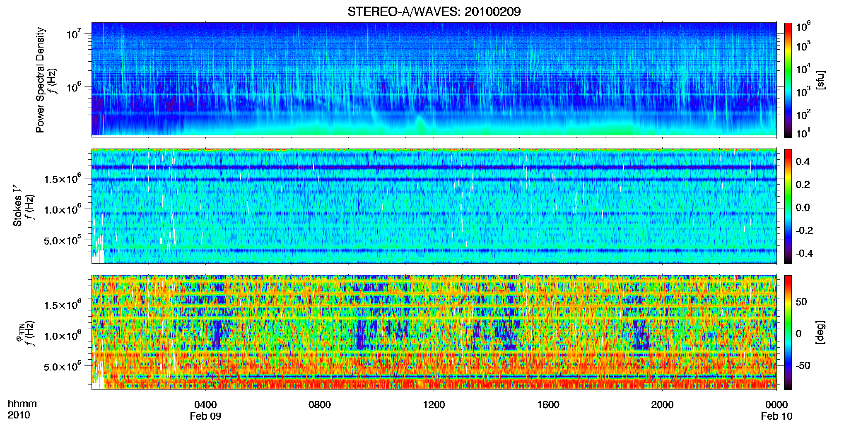The height and width of the screenshot is (447, 868).
Task: Click the 0.0 label on Stokes color bar
Action: click(x=803, y=208)
